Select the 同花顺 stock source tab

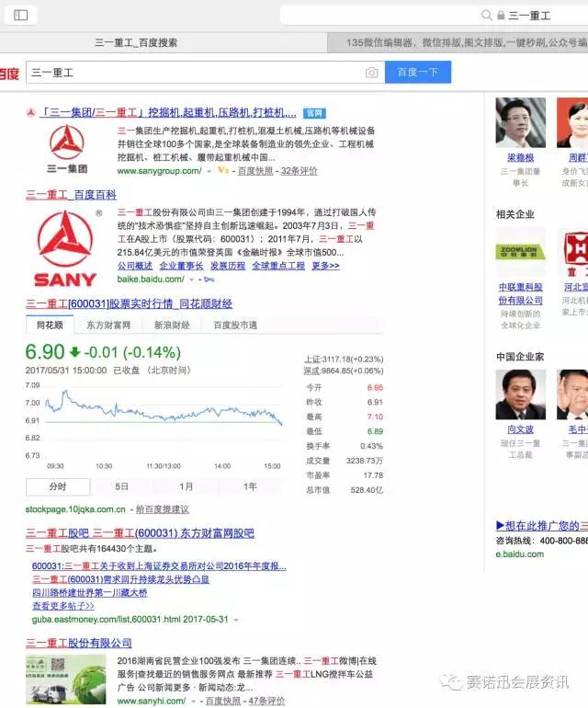coord(50,325)
